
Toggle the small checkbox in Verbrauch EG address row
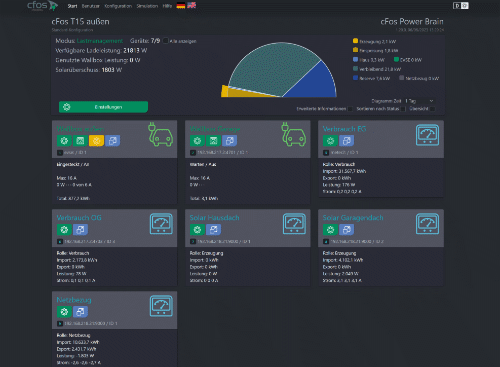point(326,153)
